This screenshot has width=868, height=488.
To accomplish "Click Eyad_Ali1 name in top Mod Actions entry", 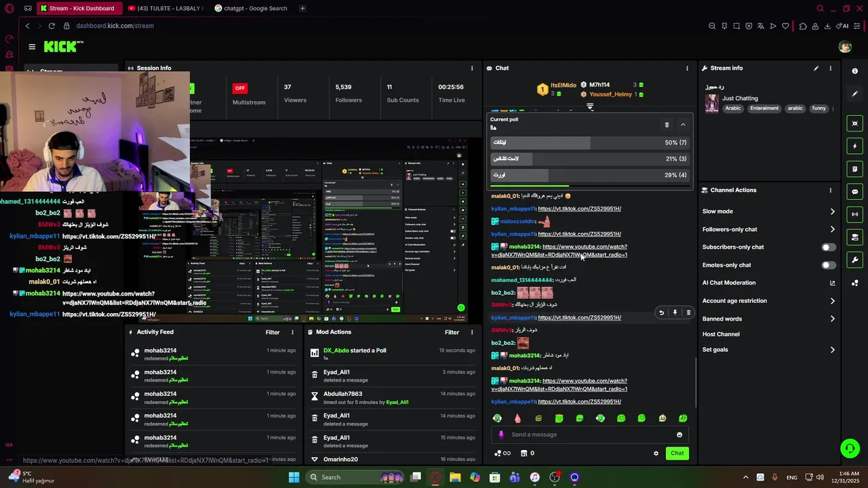I will tap(336, 372).
